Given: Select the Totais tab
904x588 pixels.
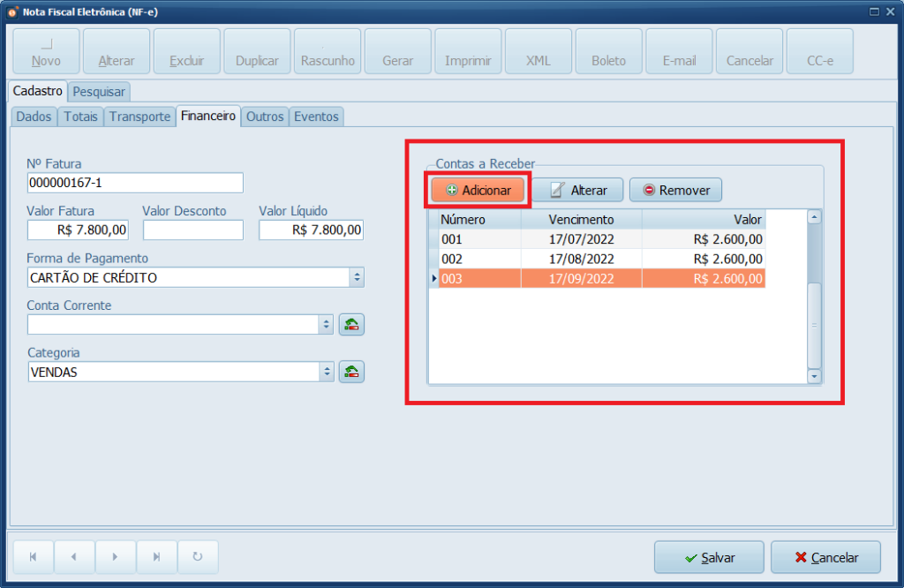Looking at the screenshot, I should (x=80, y=117).
